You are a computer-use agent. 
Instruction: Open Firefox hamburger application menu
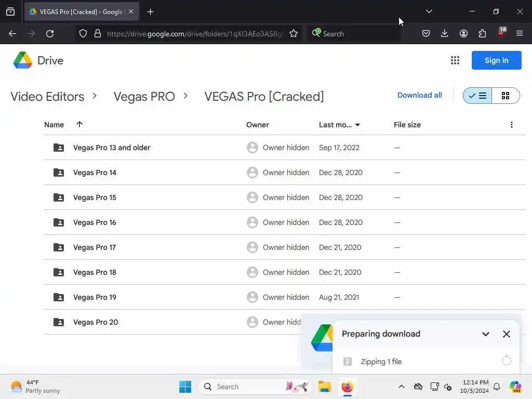click(520, 34)
